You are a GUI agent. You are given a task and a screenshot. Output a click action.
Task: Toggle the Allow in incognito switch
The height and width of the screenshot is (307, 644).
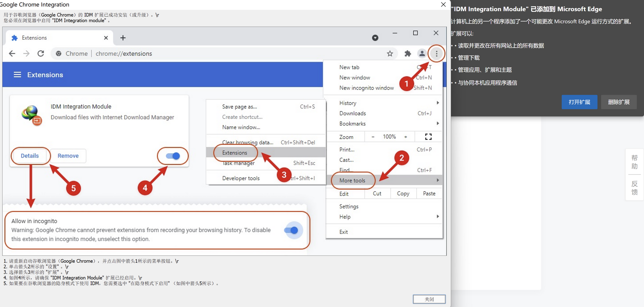tap(291, 230)
